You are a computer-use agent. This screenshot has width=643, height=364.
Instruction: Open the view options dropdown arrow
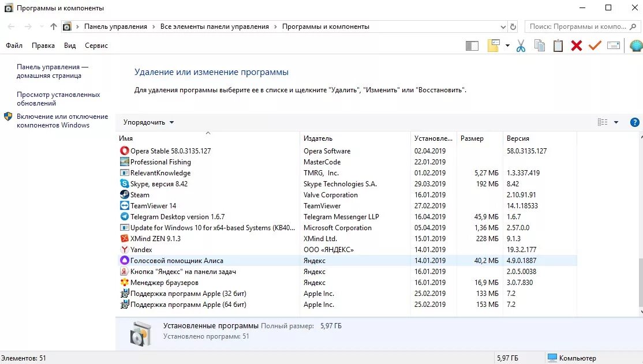click(616, 122)
